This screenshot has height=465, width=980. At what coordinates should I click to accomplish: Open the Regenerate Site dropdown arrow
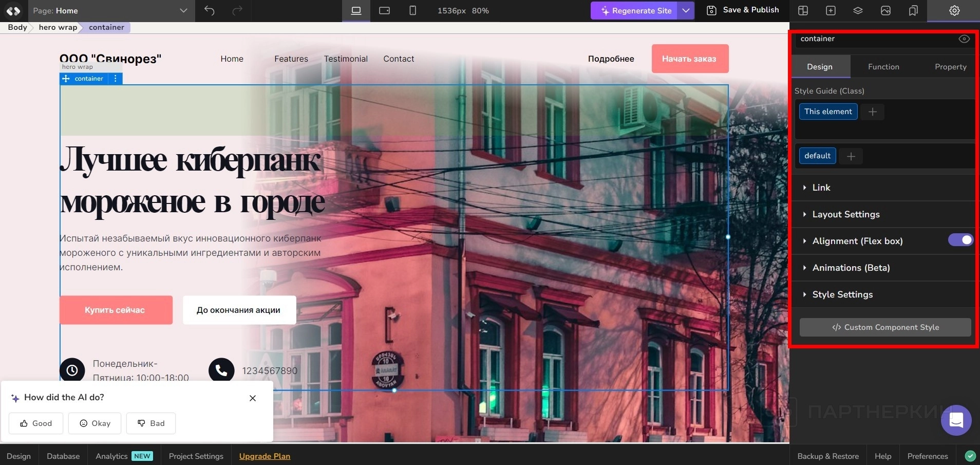[x=686, y=11]
